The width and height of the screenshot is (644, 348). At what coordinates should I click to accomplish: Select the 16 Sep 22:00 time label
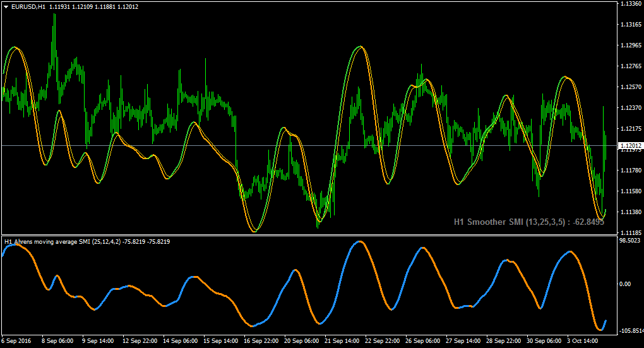[261, 341]
